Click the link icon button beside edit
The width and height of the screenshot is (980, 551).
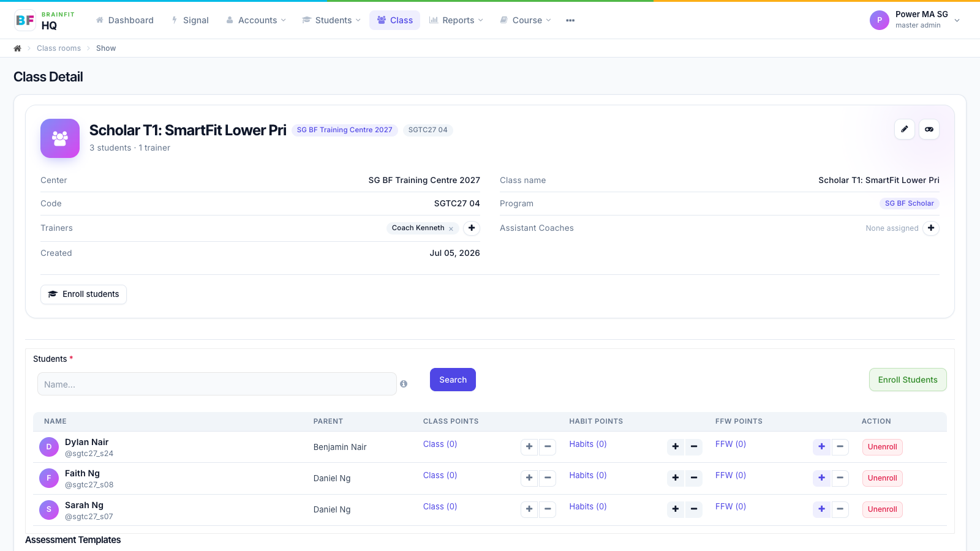click(929, 129)
